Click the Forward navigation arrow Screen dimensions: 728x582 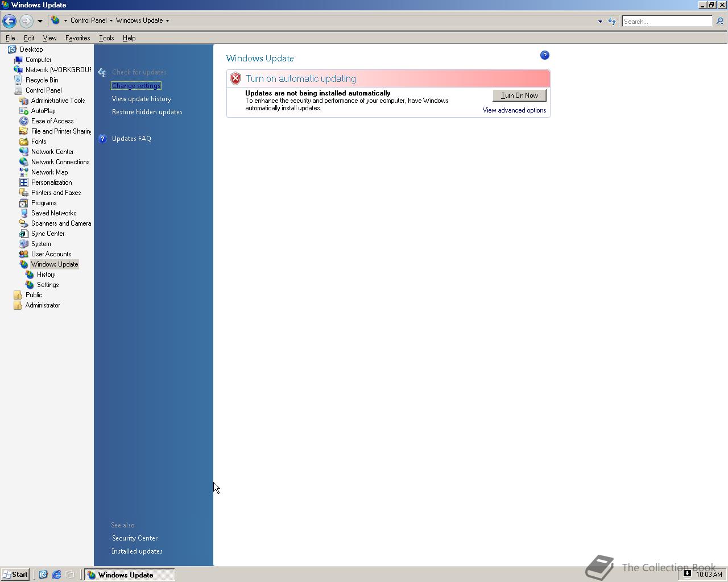tap(26, 21)
